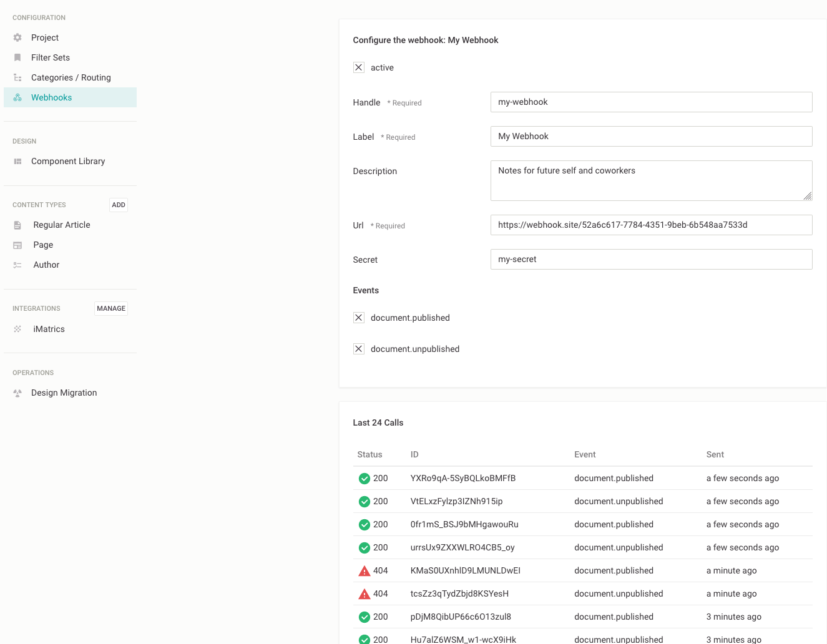
Task: Uncheck the active checkbox
Action: (359, 67)
